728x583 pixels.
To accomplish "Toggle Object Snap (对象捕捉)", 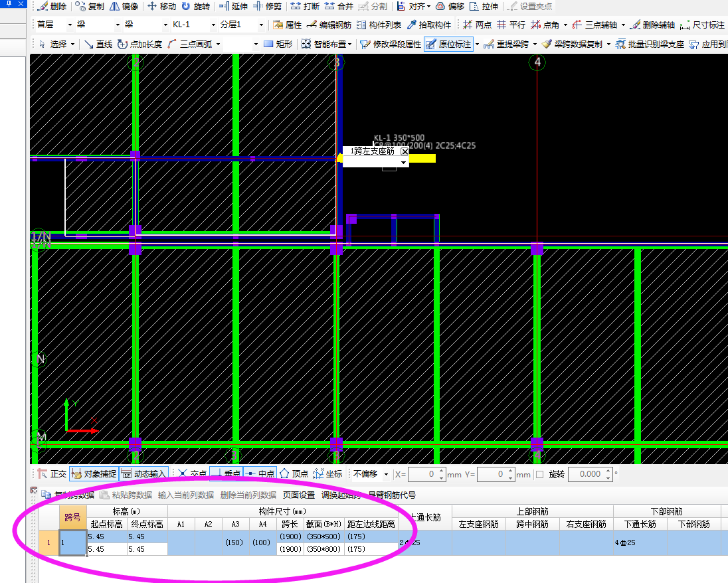I will coord(94,473).
